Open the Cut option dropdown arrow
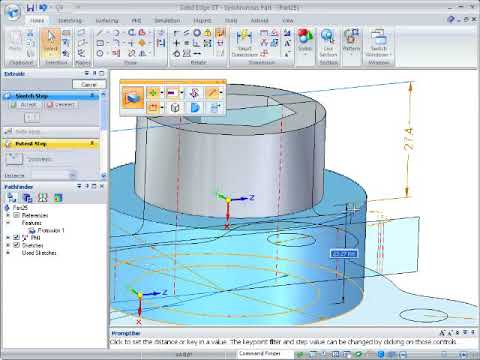 182,92
